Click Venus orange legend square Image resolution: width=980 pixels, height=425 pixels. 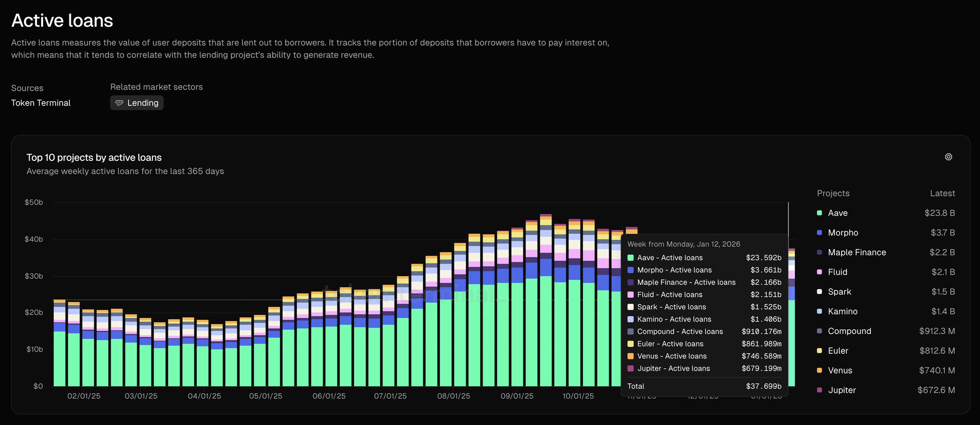[819, 370]
